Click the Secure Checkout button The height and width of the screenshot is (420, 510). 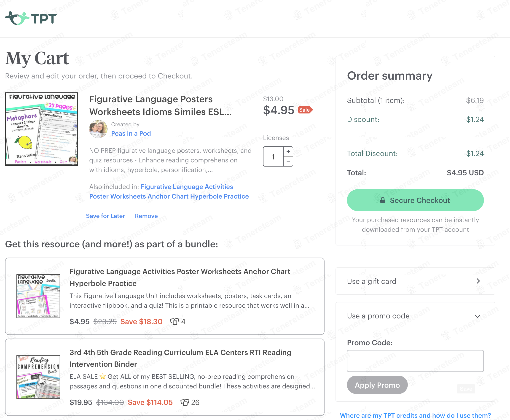point(415,200)
